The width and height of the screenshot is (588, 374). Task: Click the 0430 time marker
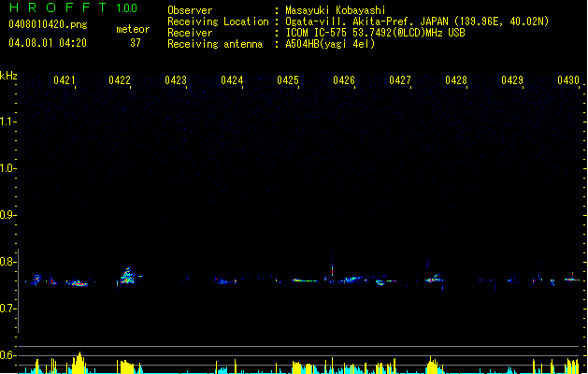pos(568,80)
